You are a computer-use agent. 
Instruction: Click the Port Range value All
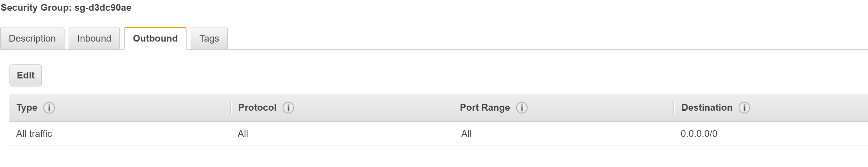coord(466,134)
